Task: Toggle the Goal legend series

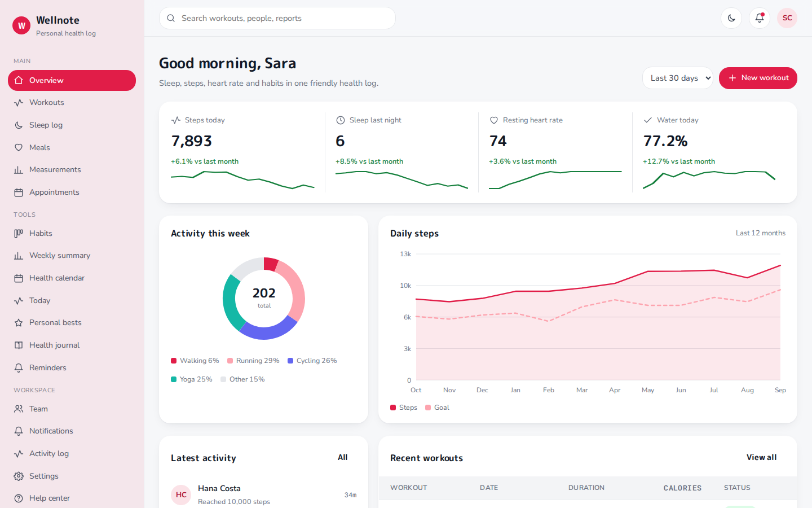Action: click(437, 408)
